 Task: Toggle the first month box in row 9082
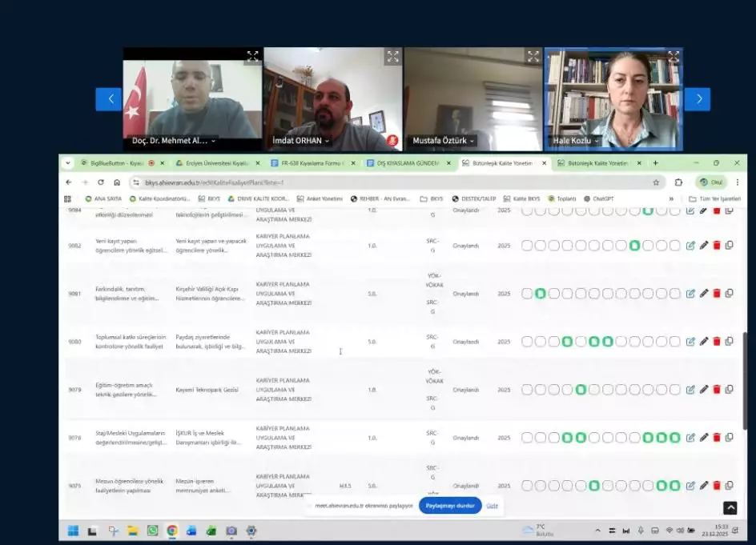(x=527, y=246)
